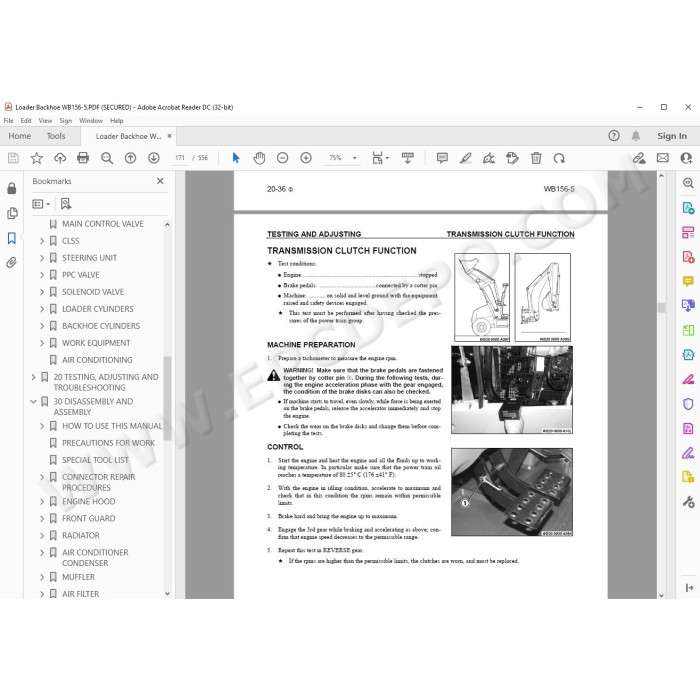Open the stamp tool in the toolbar

tap(512, 158)
